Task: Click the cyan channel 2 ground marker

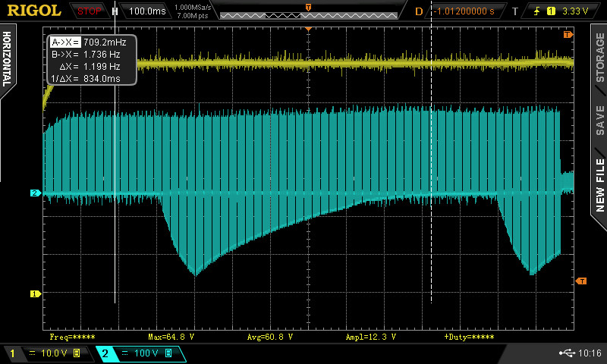Action: 34,193
